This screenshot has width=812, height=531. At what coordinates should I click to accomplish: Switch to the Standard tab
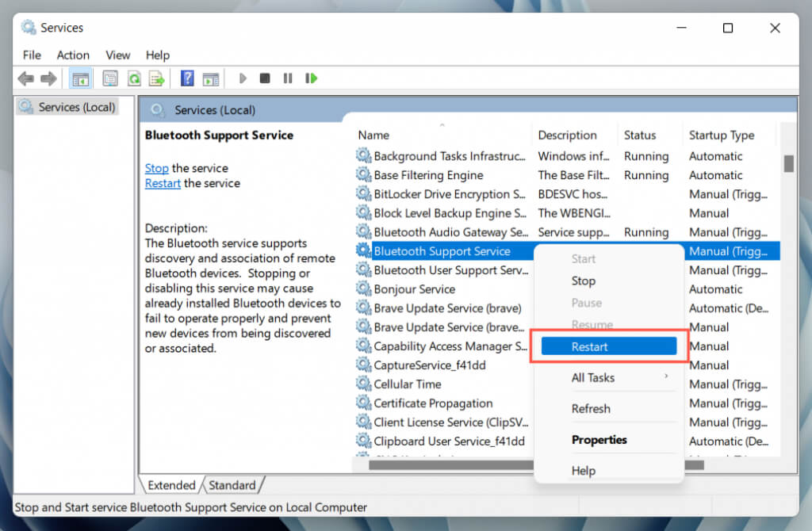pos(233,485)
